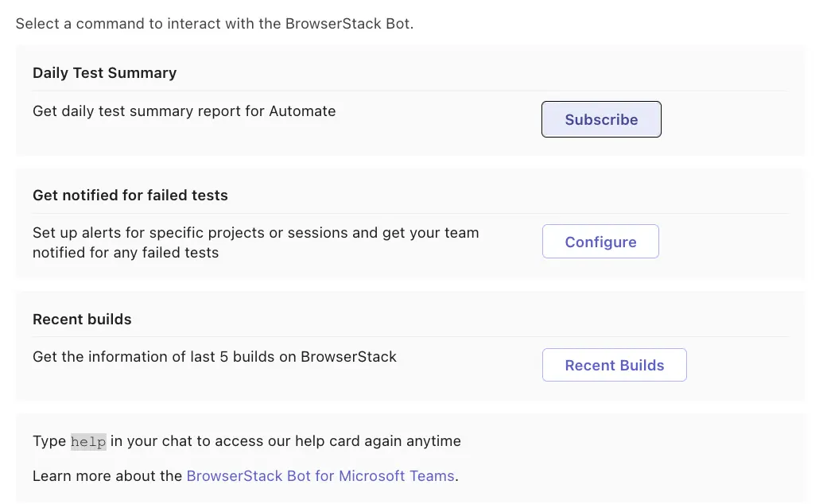Click the Get notified for failed tests heading
Screen dimensions: 819x504
[x=130, y=195]
